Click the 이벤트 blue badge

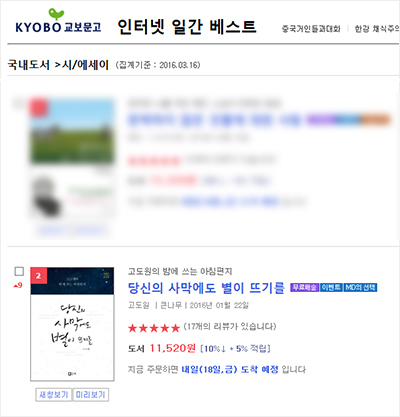[x=331, y=287]
